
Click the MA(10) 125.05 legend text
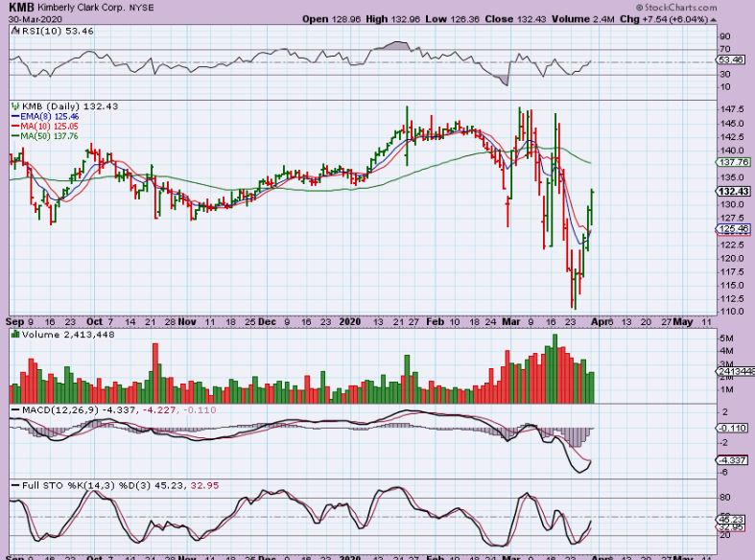(x=49, y=127)
